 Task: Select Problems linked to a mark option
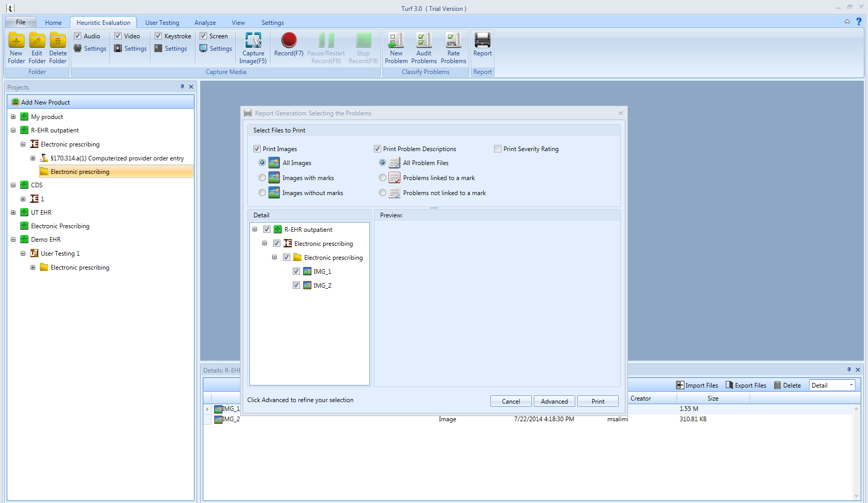[x=383, y=178]
